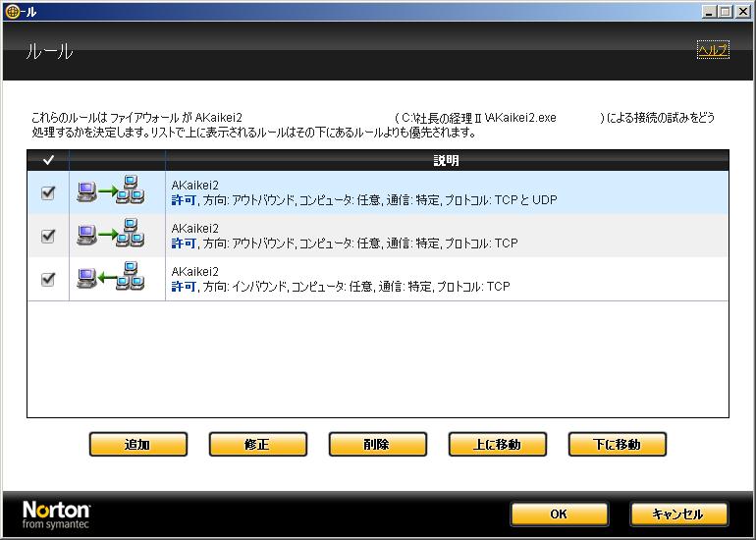Image resolution: width=756 pixels, height=540 pixels.
Task: Click the outbound TCP-only rule icon
Action: tap(110, 236)
